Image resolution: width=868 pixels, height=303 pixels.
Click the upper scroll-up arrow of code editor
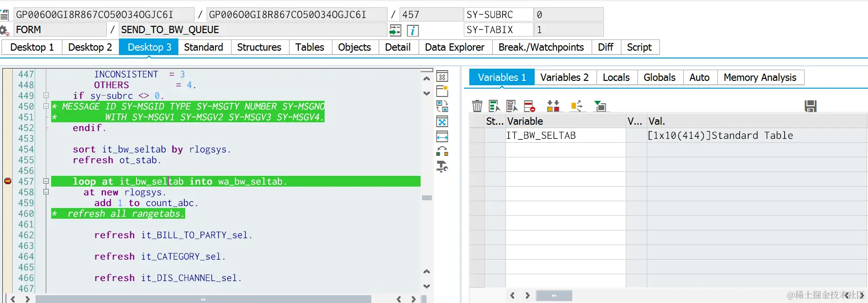coord(426,78)
